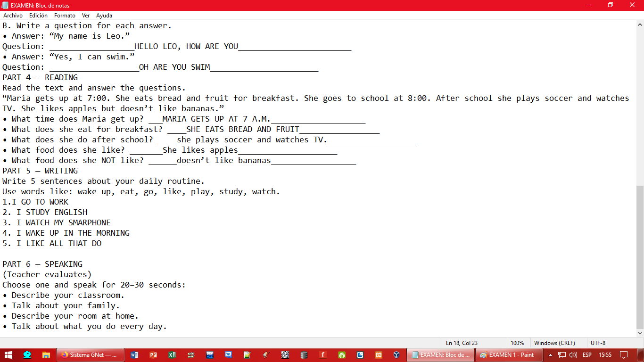Open VirtualBox from the taskbar
644x362 pixels.
click(397, 355)
